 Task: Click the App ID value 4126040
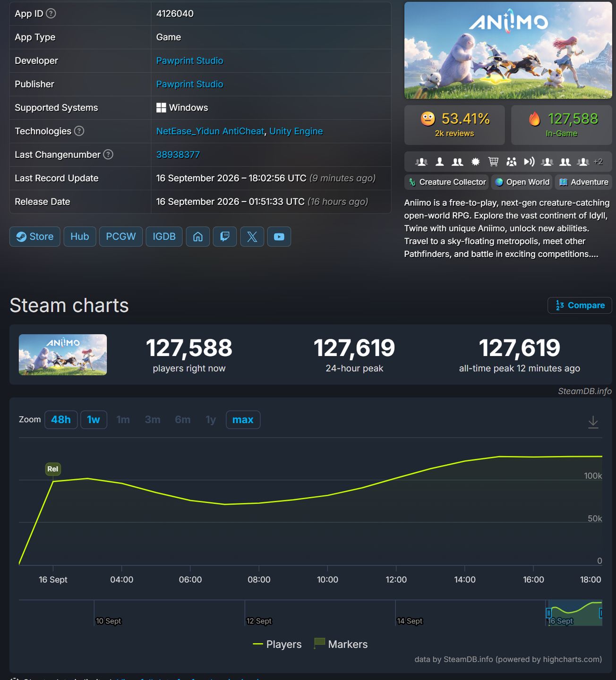tap(175, 14)
